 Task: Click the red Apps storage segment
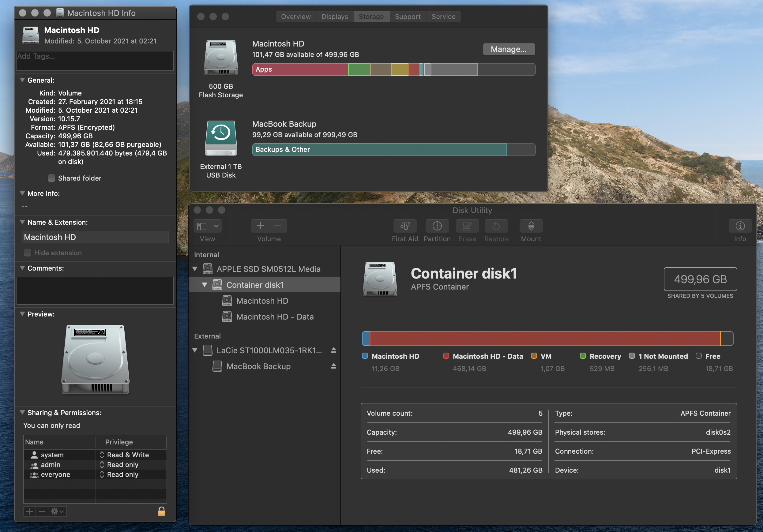[x=300, y=69]
